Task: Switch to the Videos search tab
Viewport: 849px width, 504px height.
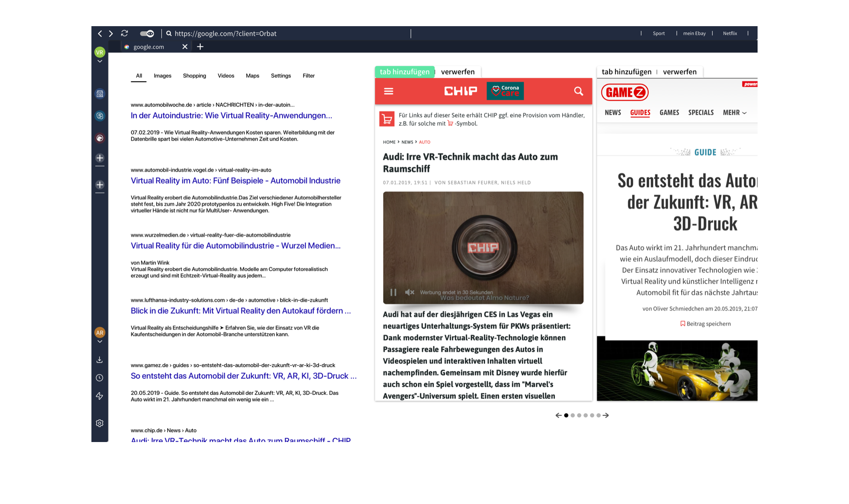Action: 226,76
